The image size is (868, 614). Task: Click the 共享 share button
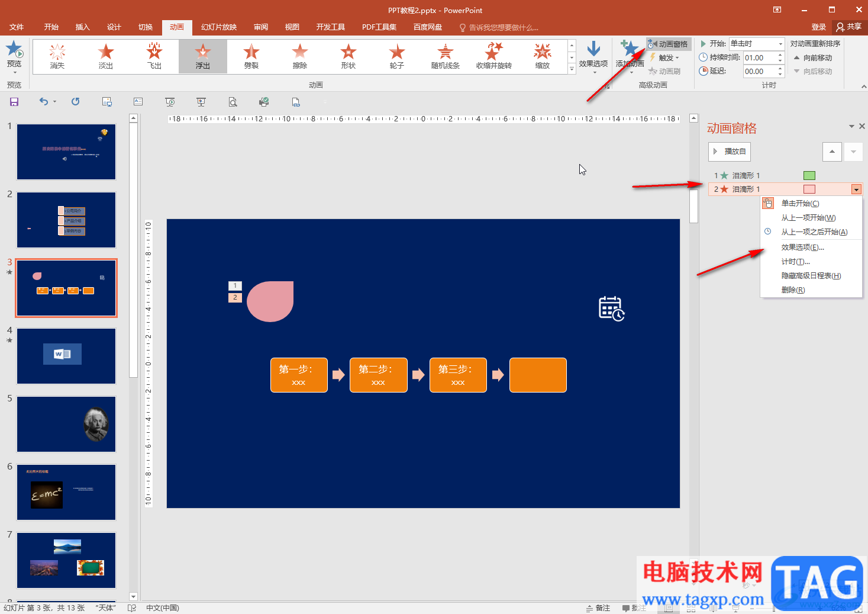pos(849,27)
